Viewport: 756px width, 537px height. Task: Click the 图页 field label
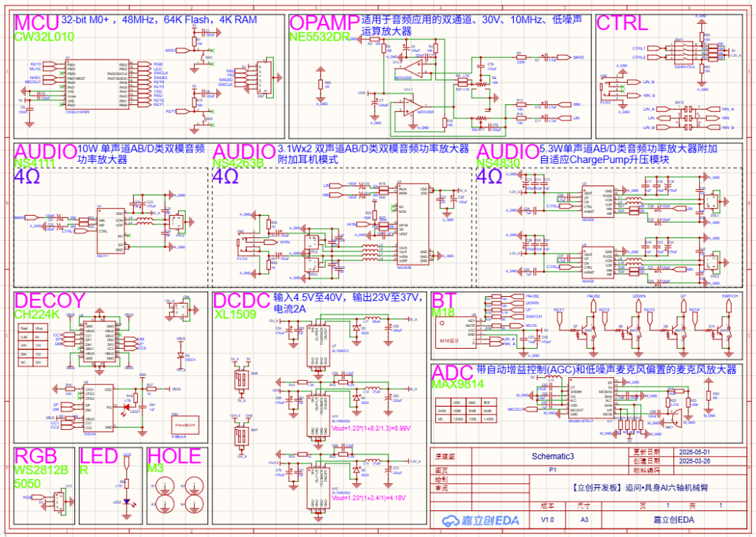point(441,470)
